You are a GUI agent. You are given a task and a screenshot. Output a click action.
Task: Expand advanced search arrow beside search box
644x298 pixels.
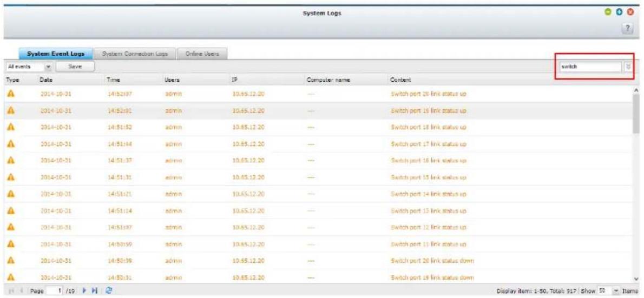[628, 67]
